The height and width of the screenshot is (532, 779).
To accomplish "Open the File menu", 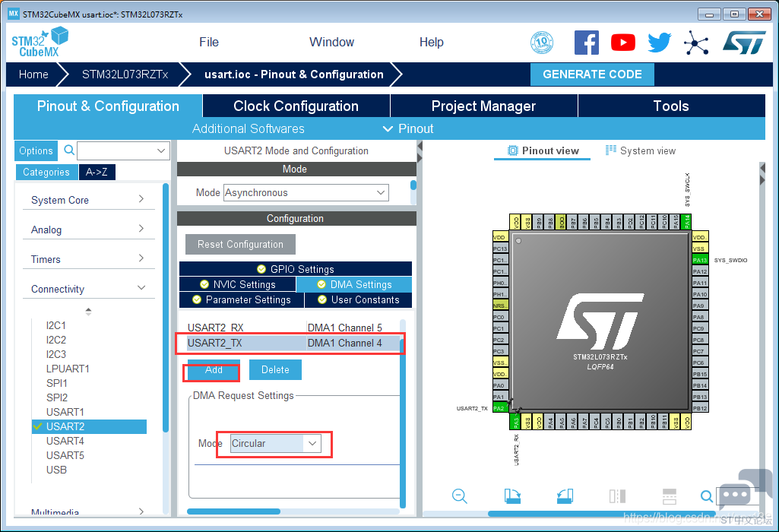I will [209, 43].
